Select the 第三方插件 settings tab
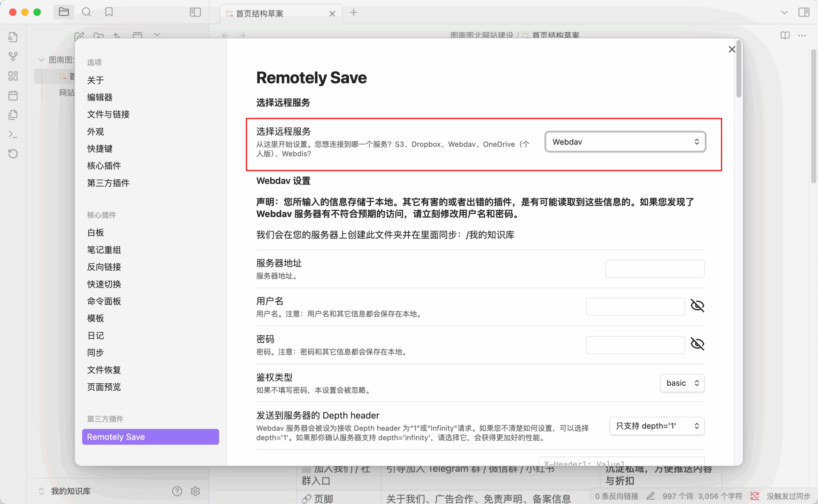Screen dimensions: 818x504 tap(108, 183)
